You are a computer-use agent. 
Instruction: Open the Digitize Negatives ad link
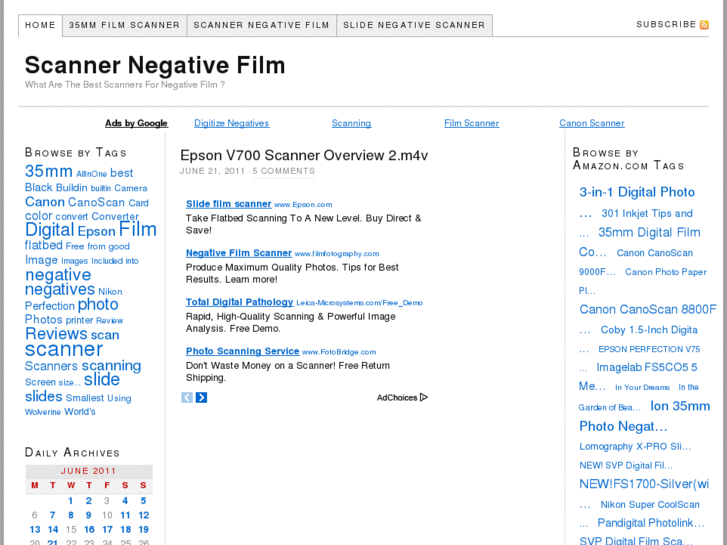pos(231,123)
